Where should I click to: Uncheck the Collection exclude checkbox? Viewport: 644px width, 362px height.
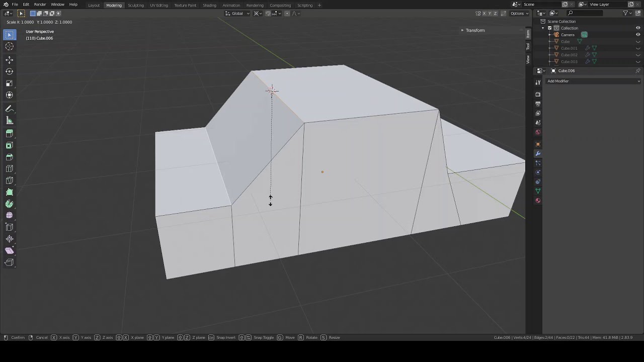pyautogui.click(x=549, y=28)
